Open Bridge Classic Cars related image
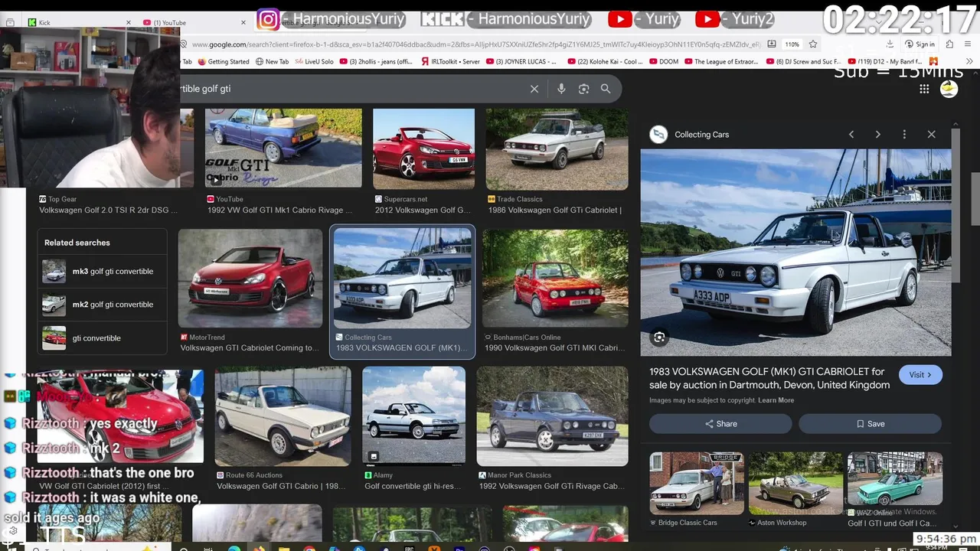Image resolution: width=980 pixels, height=551 pixels. 696,483
